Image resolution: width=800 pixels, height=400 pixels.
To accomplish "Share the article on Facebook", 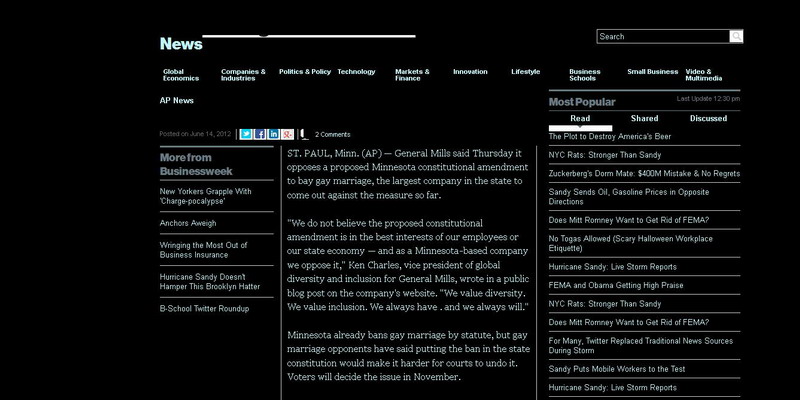I will coord(260,134).
